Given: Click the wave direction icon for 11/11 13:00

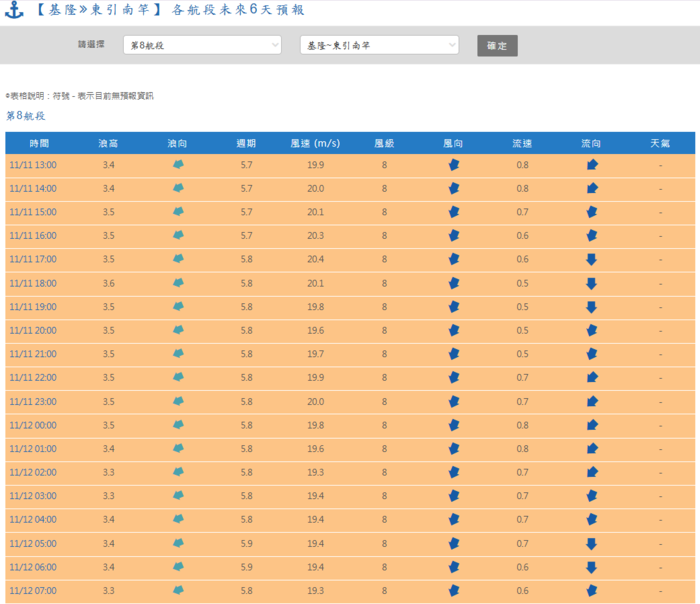Looking at the screenshot, I should 178,164.
